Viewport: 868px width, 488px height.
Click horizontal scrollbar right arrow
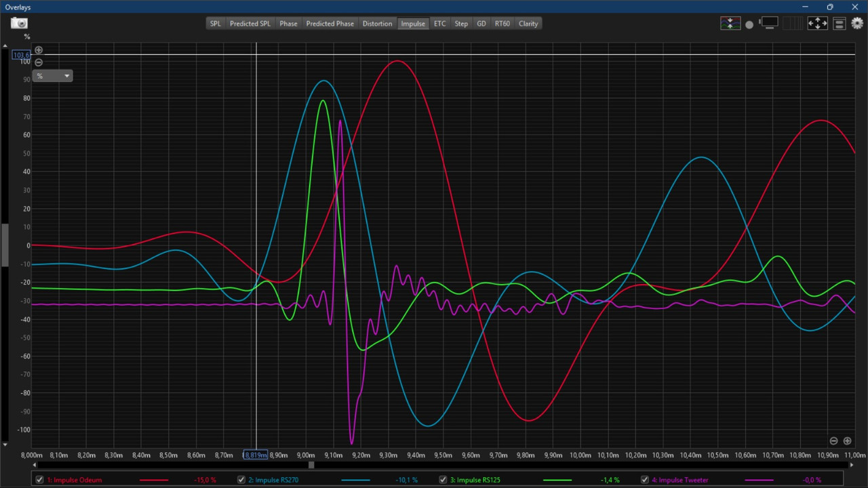852,465
